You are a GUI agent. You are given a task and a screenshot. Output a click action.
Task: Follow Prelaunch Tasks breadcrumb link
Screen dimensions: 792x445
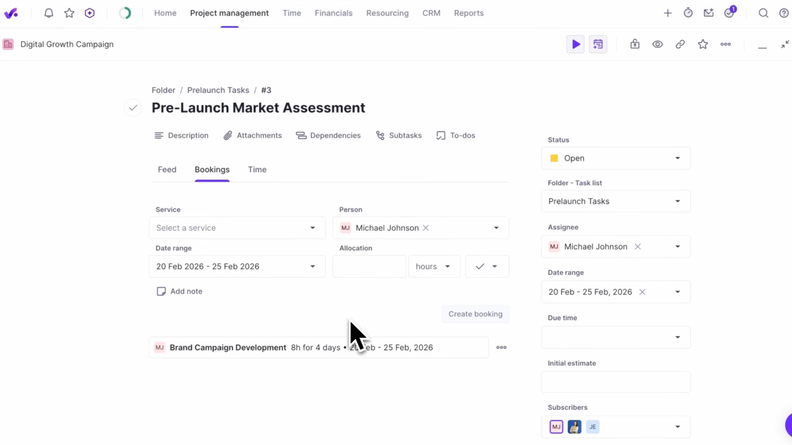[x=218, y=90]
